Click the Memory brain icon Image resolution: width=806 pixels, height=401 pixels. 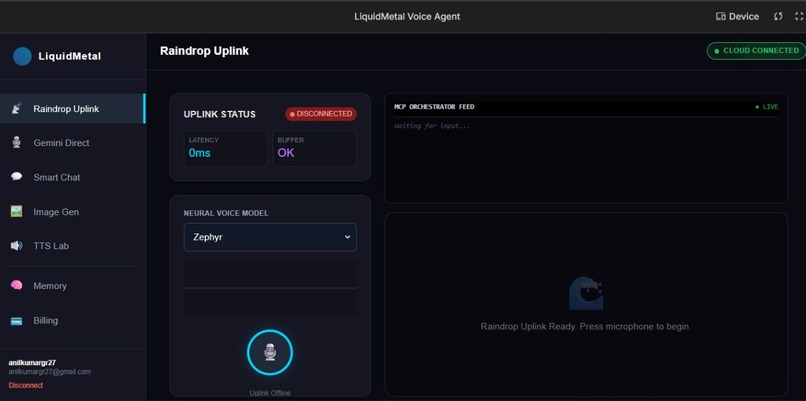point(16,285)
